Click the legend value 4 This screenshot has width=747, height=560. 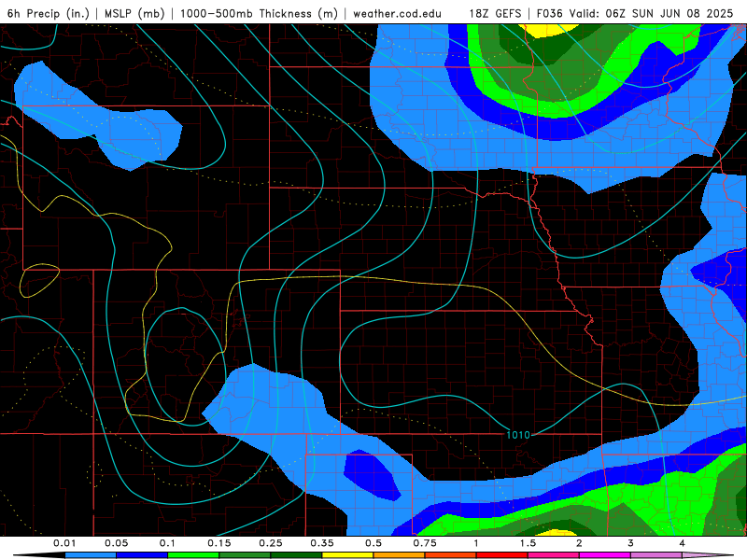point(682,543)
